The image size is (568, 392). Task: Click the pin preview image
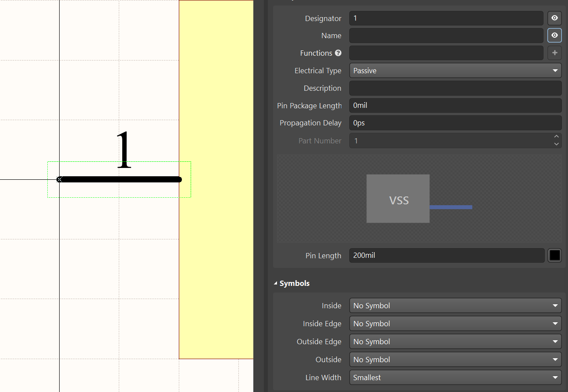point(419,198)
